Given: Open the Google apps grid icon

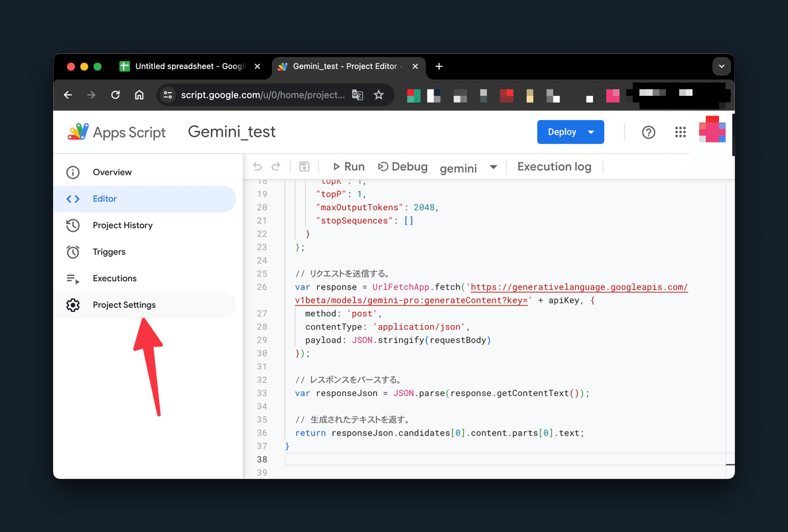Looking at the screenshot, I should coord(680,132).
